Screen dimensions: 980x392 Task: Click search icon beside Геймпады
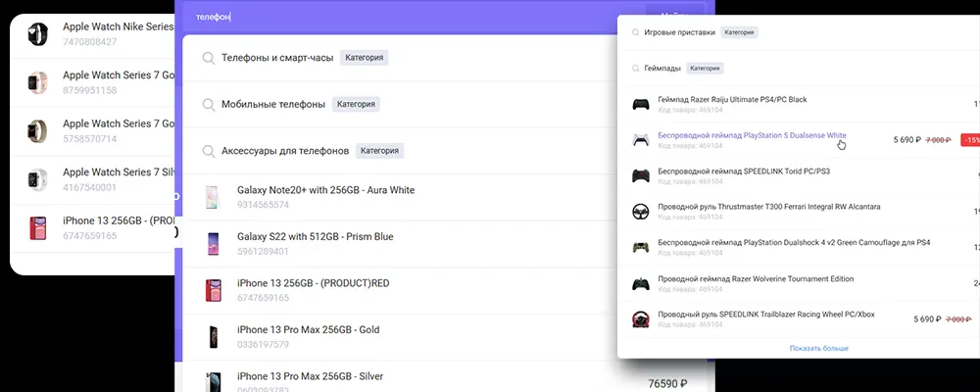(636, 69)
